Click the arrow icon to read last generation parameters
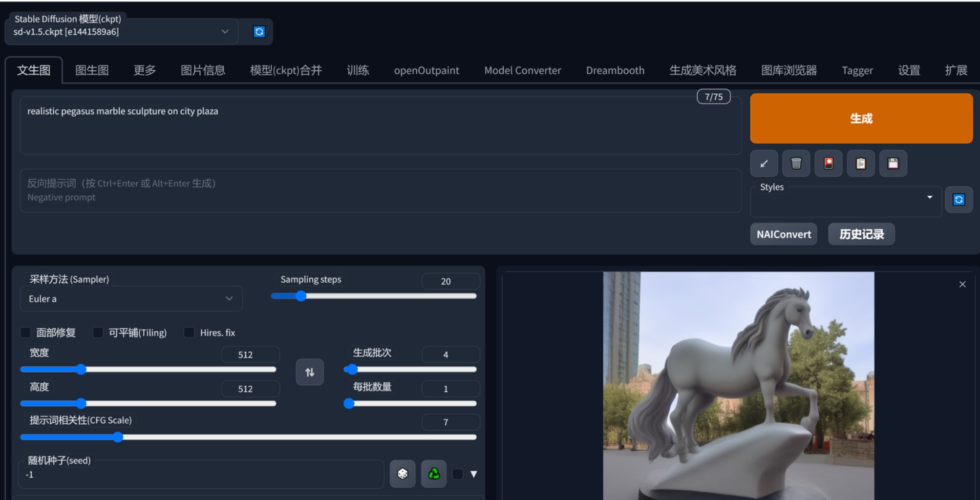The height and width of the screenshot is (500, 980). click(764, 164)
